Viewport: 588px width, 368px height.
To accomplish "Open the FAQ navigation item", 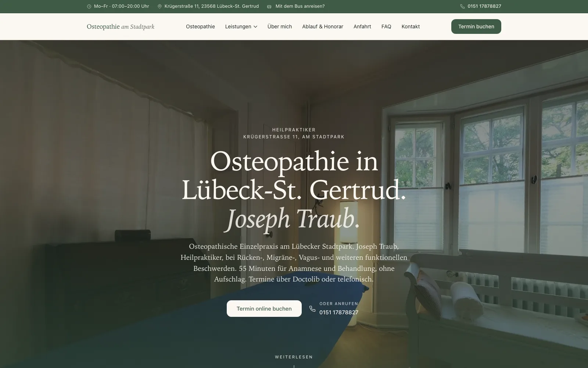I will [386, 26].
